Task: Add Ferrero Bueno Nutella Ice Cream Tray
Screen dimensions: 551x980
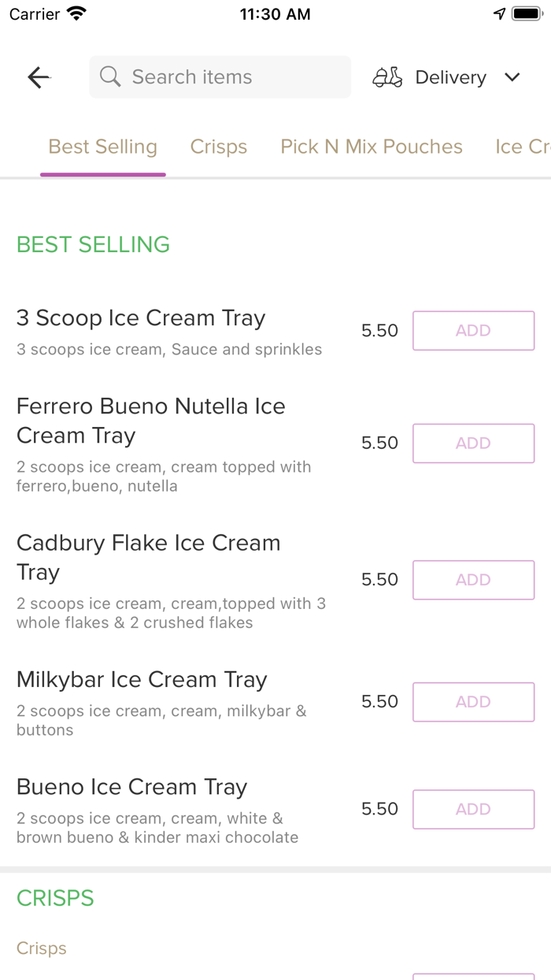Action: tap(473, 444)
